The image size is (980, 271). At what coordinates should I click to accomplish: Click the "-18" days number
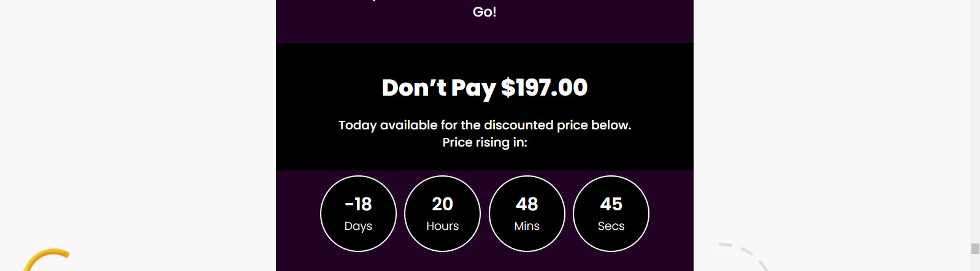coord(358,204)
